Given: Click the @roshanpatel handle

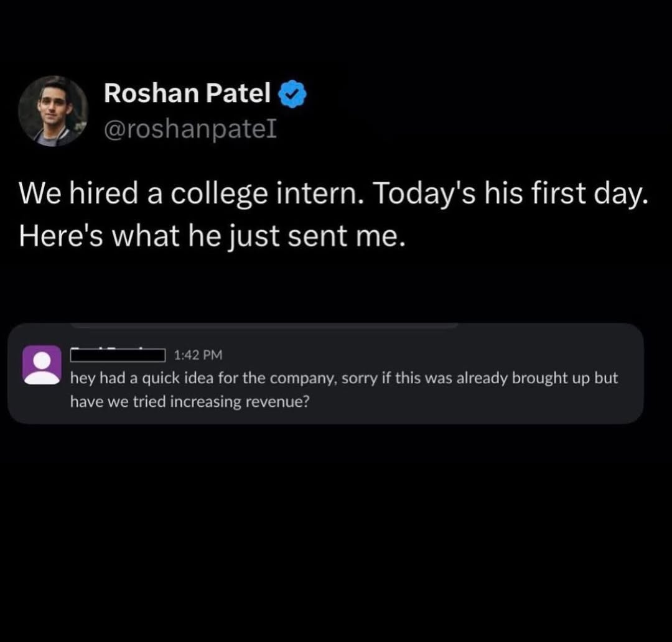Looking at the screenshot, I should click(x=190, y=130).
